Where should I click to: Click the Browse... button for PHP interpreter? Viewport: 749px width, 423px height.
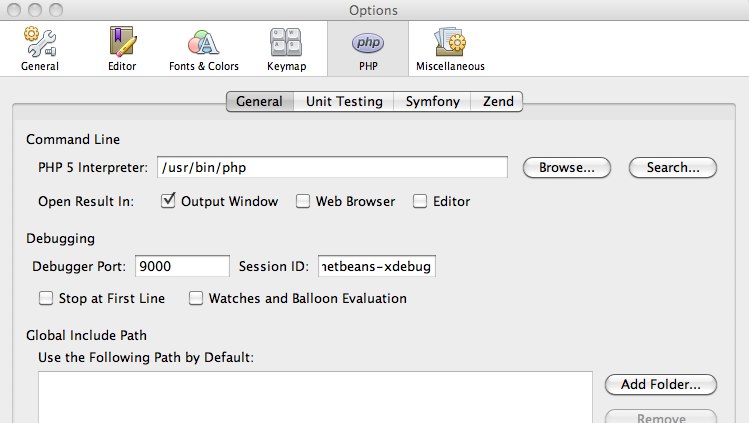pyautogui.click(x=567, y=168)
